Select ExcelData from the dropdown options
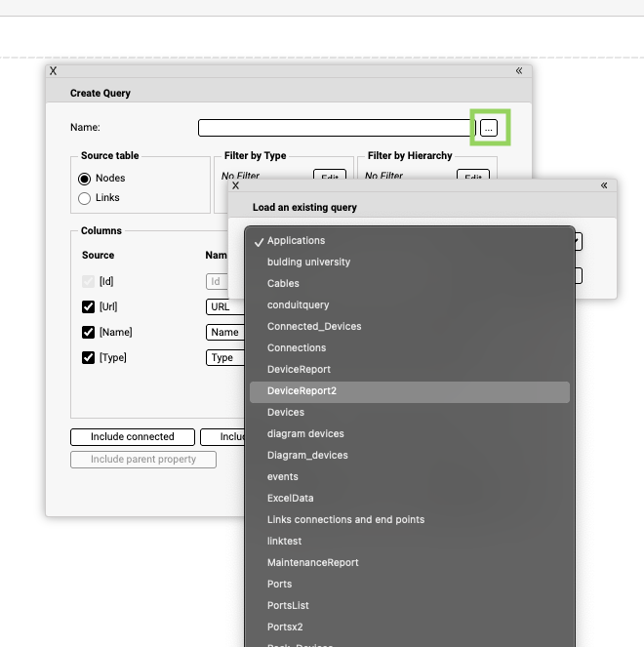The height and width of the screenshot is (647, 644). point(290,499)
